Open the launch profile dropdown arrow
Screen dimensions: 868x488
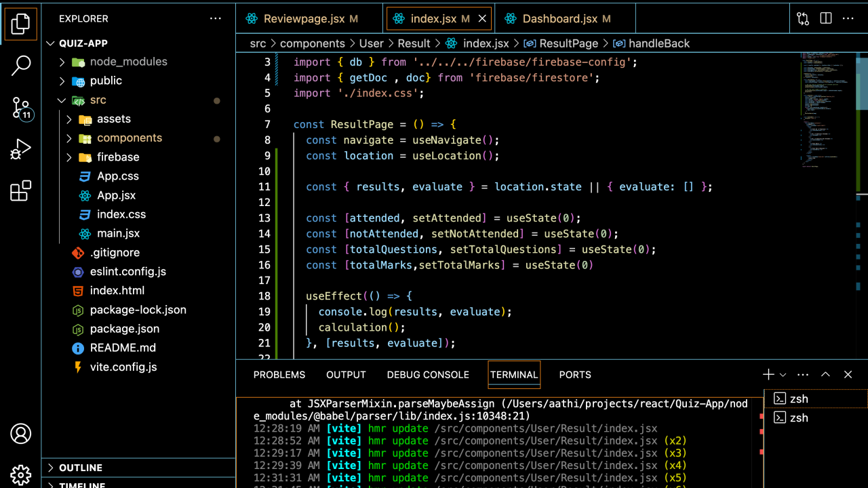tap(783, 375)
